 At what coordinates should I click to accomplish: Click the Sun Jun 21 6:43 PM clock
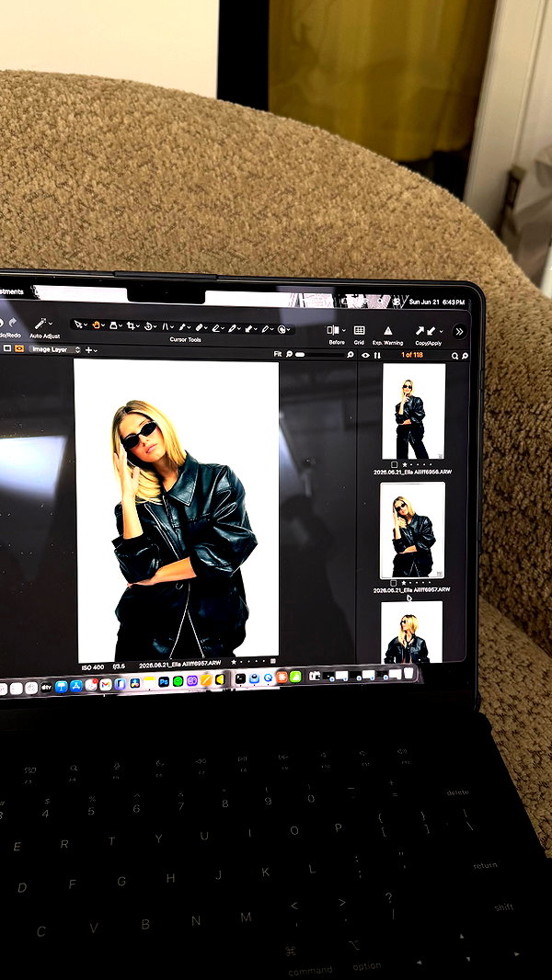(x=437, y=302)
